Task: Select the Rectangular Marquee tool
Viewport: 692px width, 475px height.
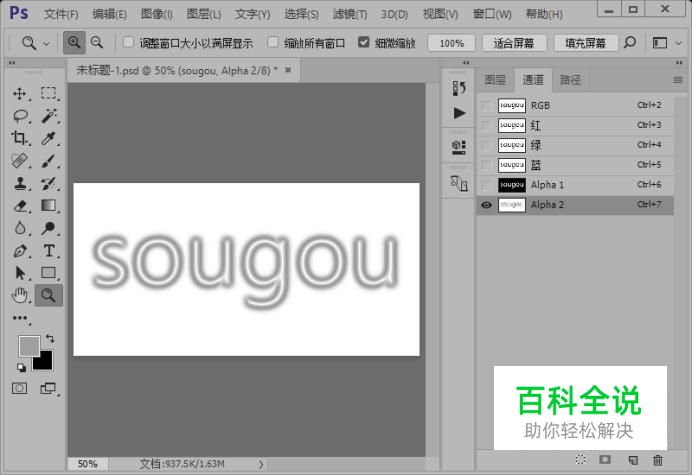Action: [49, 94]
